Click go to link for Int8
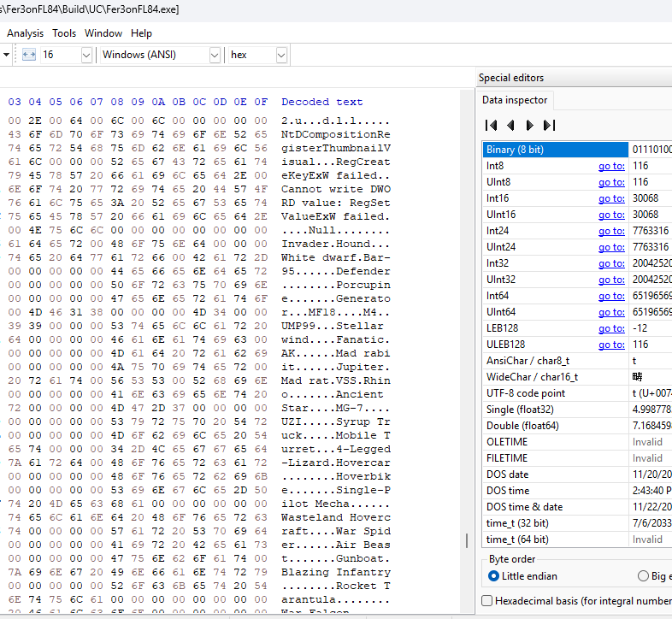672x619 pixels. 611,166
